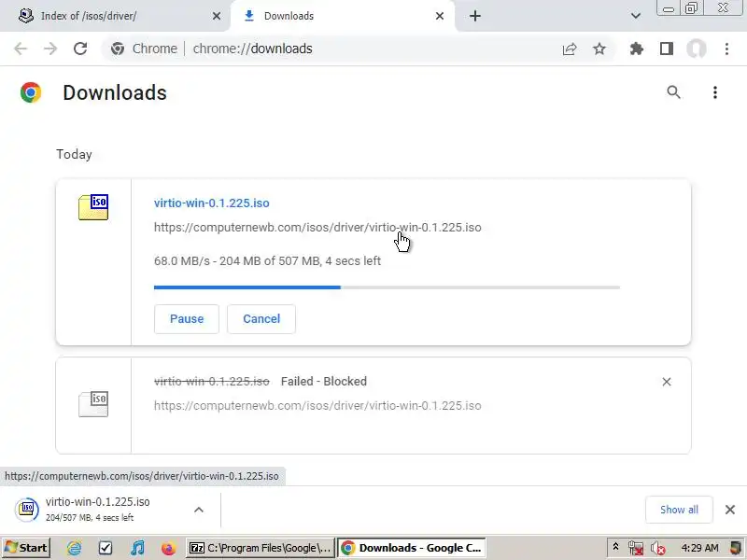Close the Downloads tab
Viewport: 747px width, 560px height.
(440, 16)
